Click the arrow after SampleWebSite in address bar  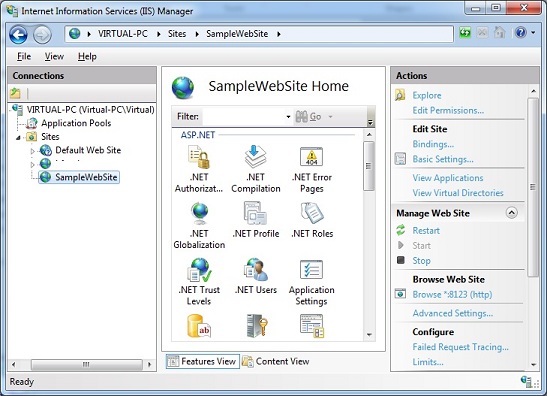(x=279, y=34)
